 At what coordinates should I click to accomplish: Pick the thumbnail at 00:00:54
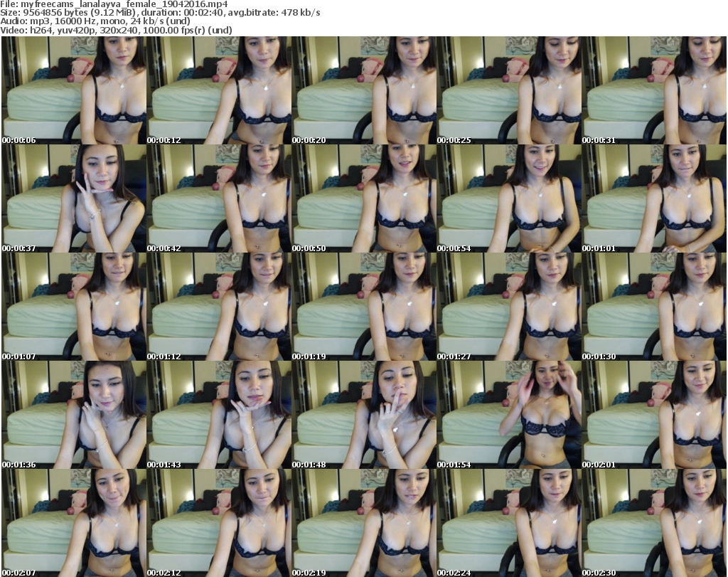click(509, 198)
